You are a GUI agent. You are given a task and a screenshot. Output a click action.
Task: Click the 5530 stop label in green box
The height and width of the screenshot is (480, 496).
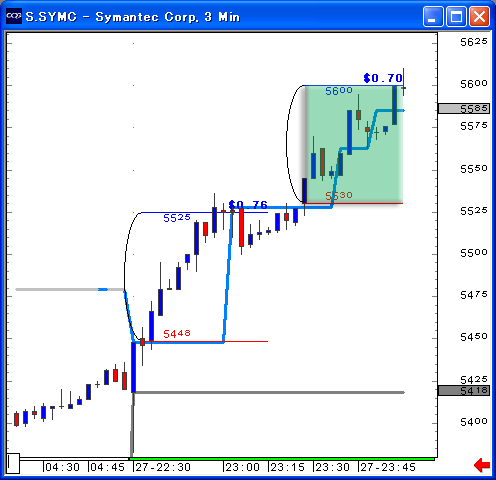[339, 195]
